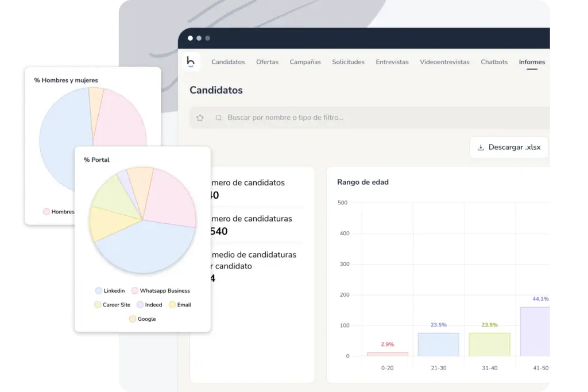
Task: Toggle the Email legend swatch
Action: (172, 305)
